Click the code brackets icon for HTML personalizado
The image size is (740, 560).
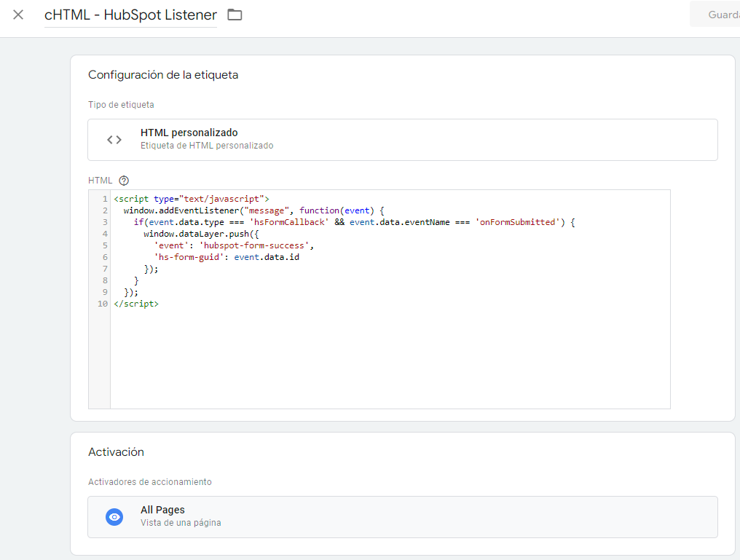[114, 139]
